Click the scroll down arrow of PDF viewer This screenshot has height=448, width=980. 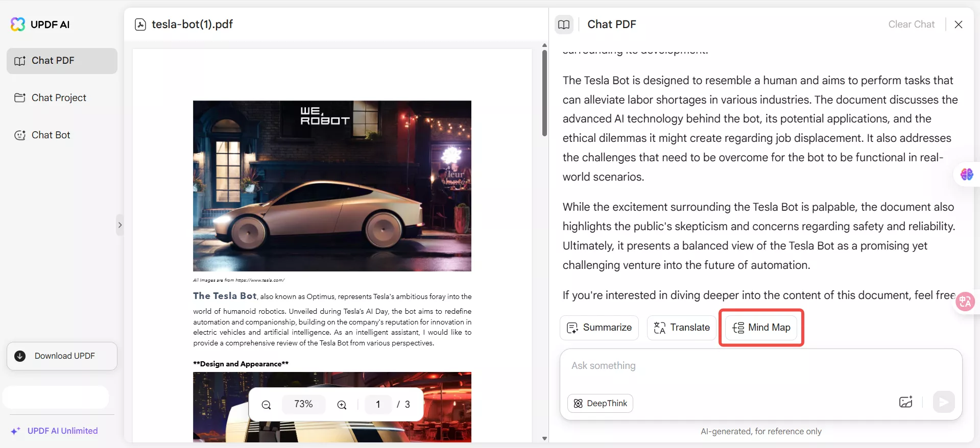(x=544, y=438)
